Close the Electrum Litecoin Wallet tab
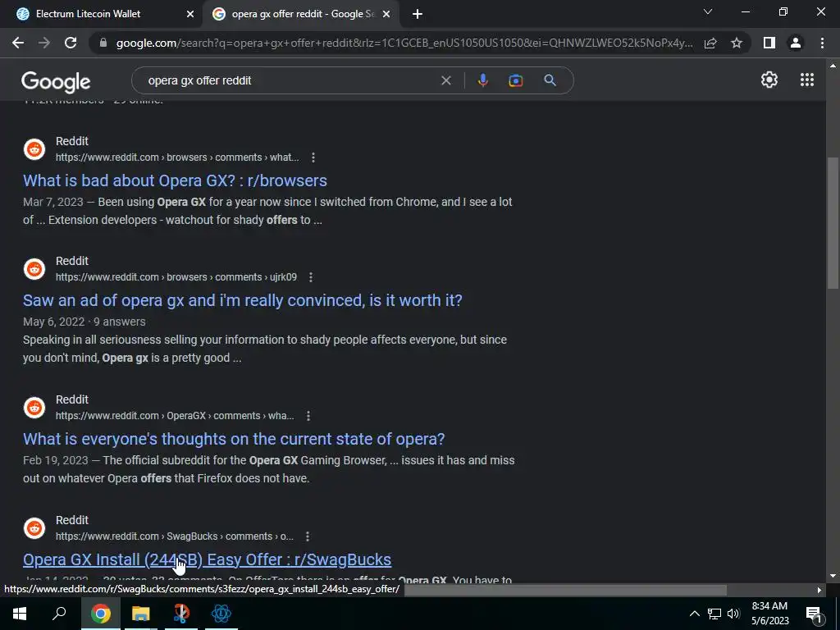Screen dimensions: 840x630 [190, 14]
